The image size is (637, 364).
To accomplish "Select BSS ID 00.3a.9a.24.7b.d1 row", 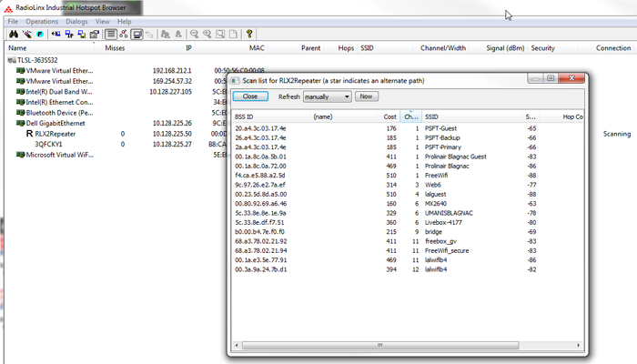I will point(408,269).
